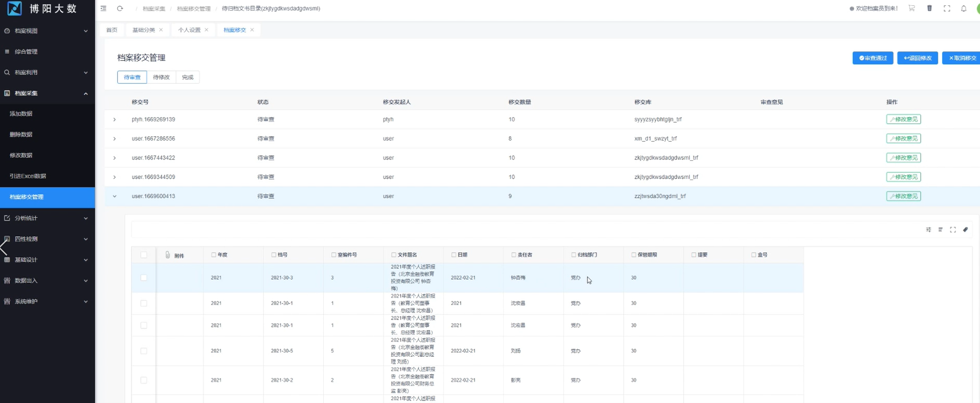This screenshot has height=403, width=980.
Task: Expand row user.1669344509
Action: tap(115, 177)
